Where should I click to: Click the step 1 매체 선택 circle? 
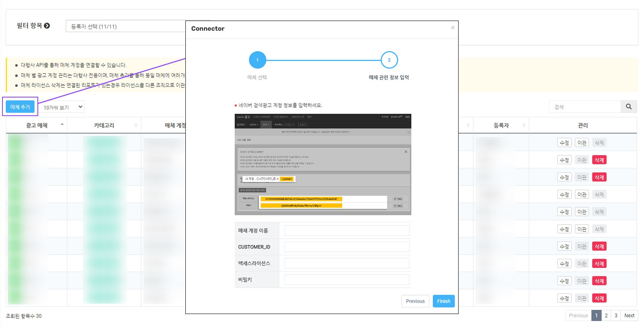click(257, 60)
